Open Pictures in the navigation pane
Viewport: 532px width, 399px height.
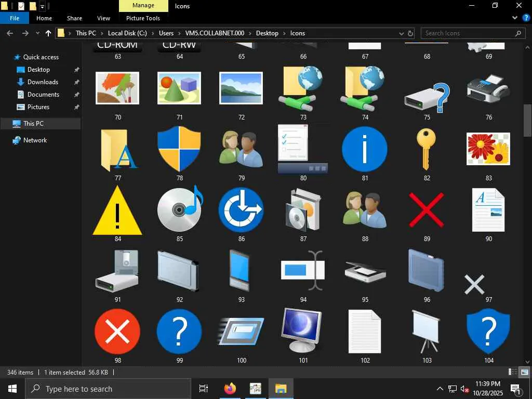(x=38, y=107)
